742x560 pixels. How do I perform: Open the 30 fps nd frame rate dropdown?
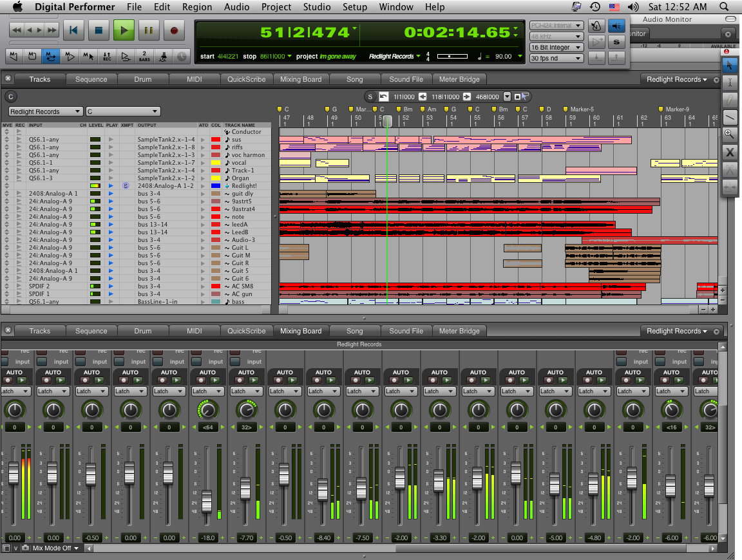(x=556, y=58)
